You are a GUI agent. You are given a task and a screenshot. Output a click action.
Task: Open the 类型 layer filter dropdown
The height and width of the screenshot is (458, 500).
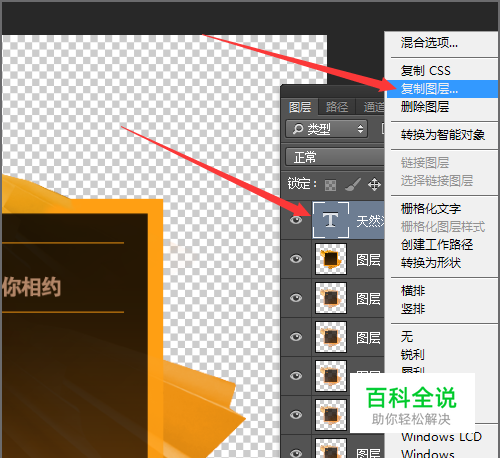(x=327, y=129)
